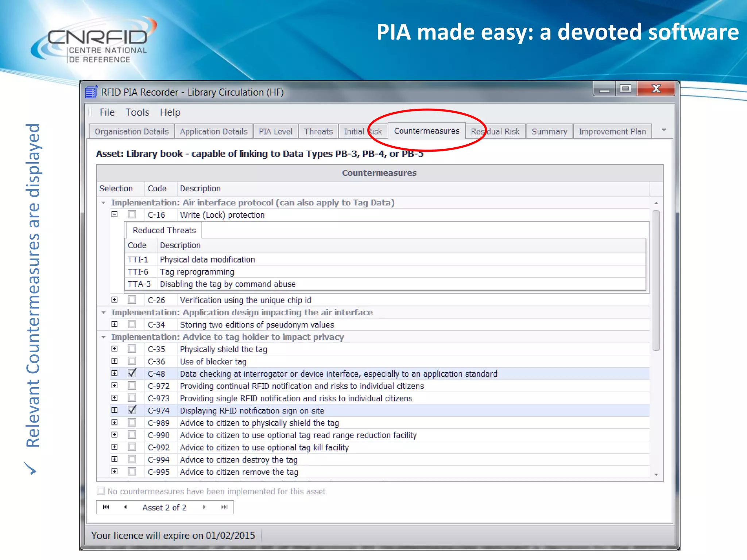Open the File menu
This screenshot has width=747, height=560.
coord(107,112)
